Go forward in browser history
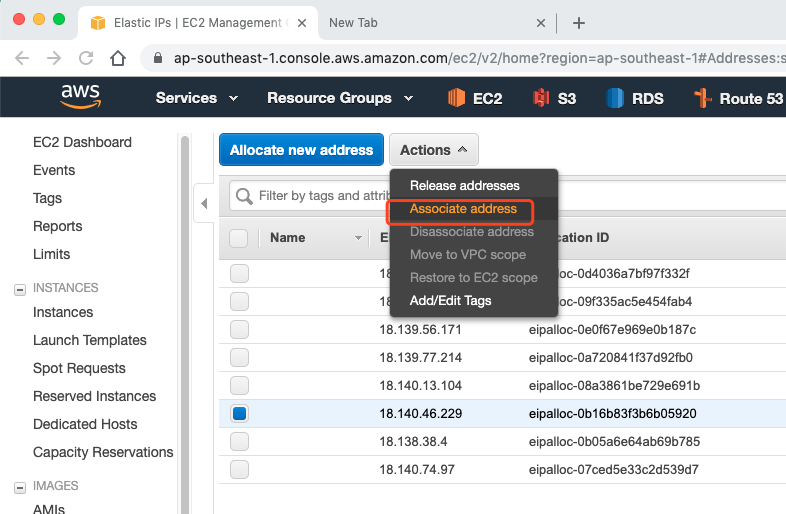786x514 pixels. 54,58
